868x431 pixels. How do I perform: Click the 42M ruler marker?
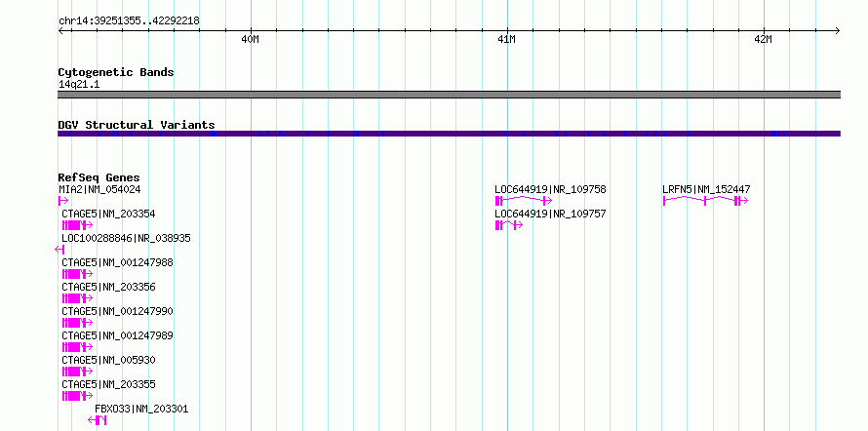[x=764, y=39]
